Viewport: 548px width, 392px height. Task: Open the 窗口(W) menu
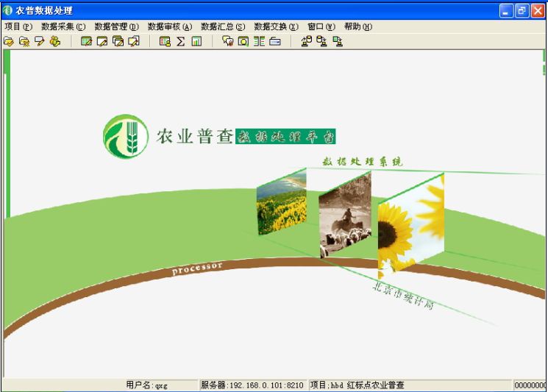(321, 26)
